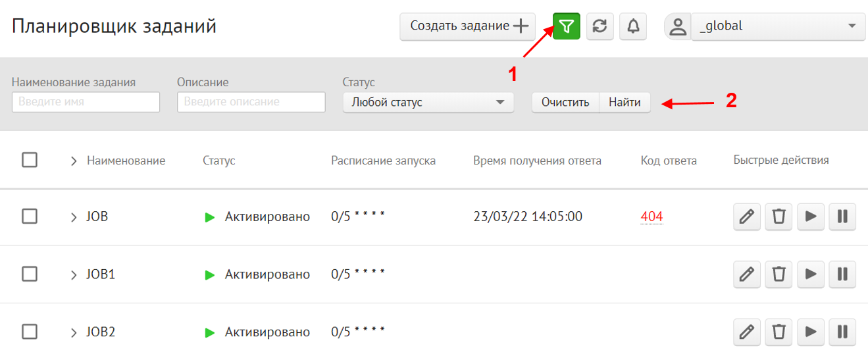Click the Очистить button
868x354 pixels.
(565, 103)
